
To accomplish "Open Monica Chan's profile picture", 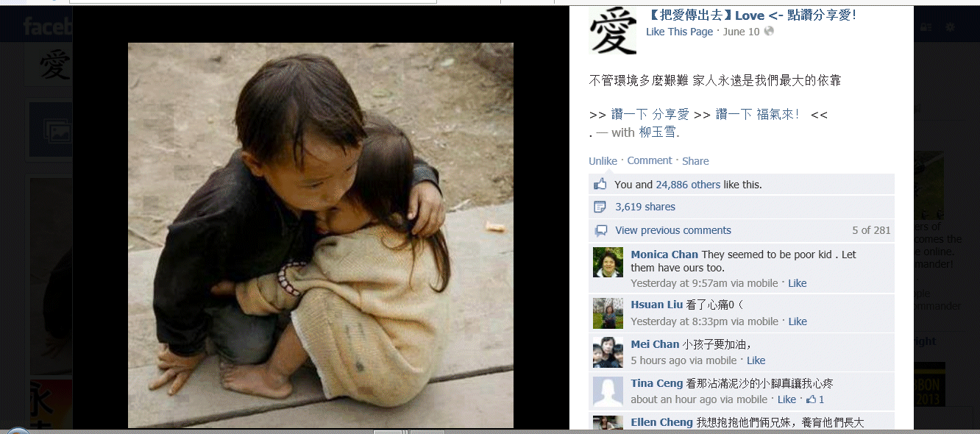I will (608, 262).
